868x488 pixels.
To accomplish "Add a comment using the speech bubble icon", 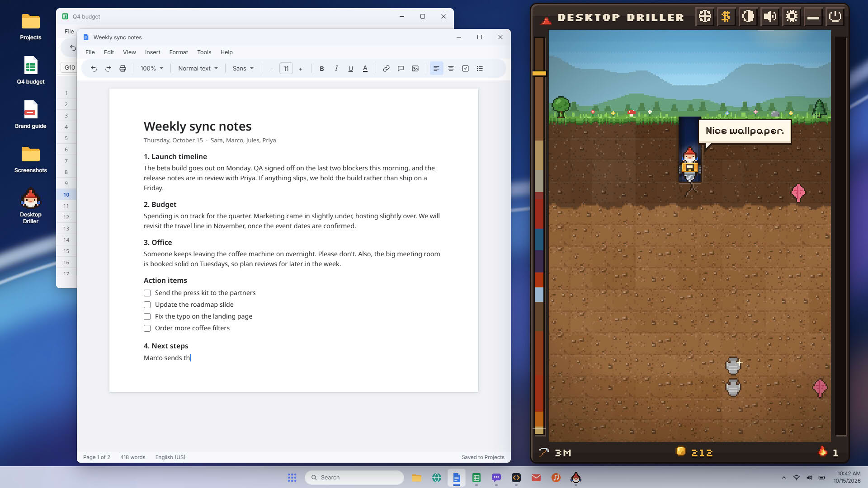I will point(401,69).
